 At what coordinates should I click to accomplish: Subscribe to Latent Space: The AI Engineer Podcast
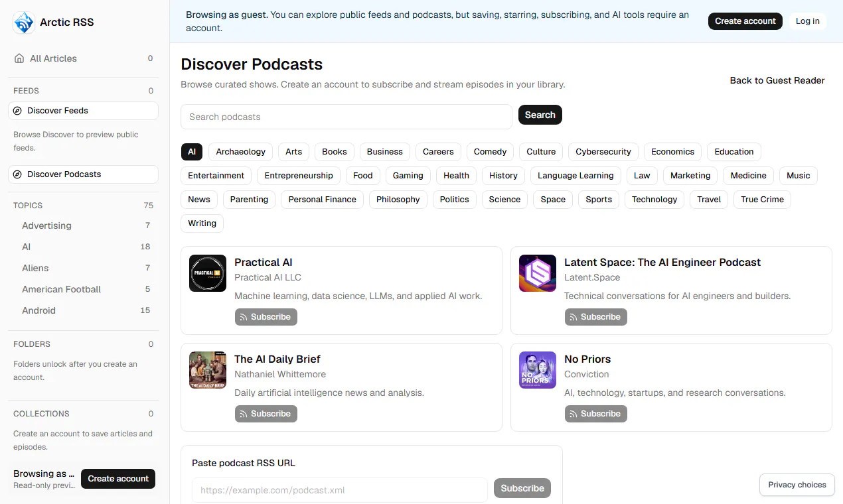click(595, 317)
